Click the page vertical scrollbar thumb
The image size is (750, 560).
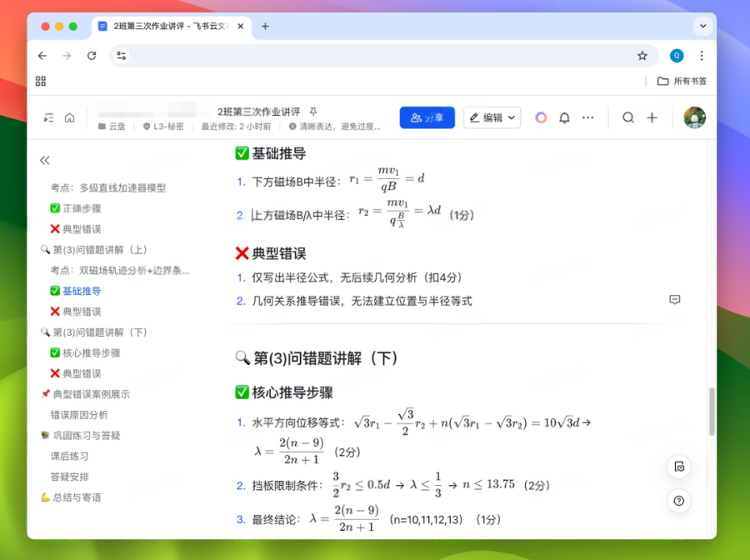712,412
